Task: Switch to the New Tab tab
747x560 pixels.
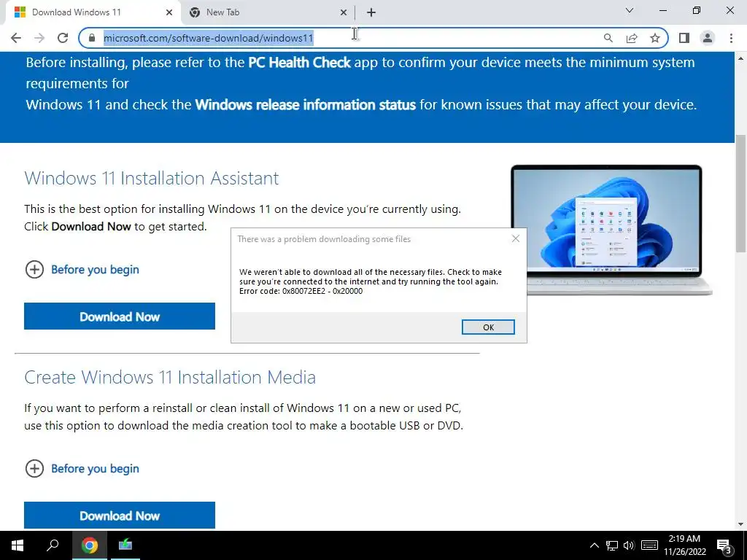Action: [x=268, y=12]
